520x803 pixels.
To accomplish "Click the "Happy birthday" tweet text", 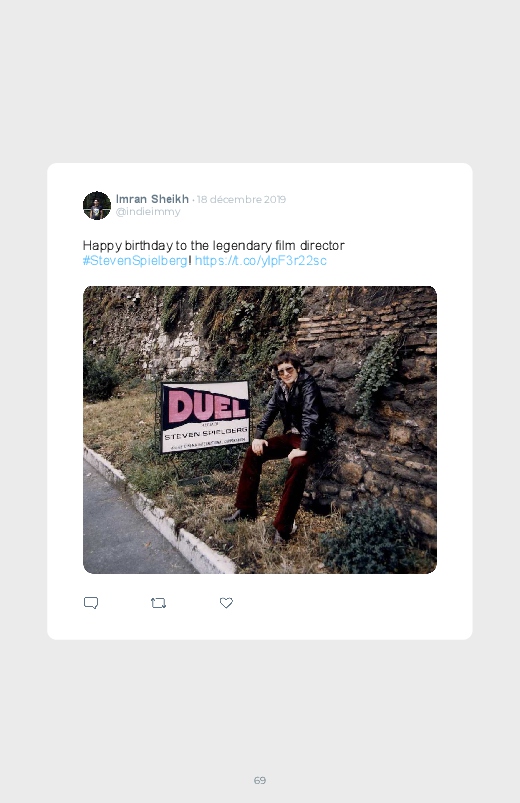I will pyautogui.click(x=214, y=246).
